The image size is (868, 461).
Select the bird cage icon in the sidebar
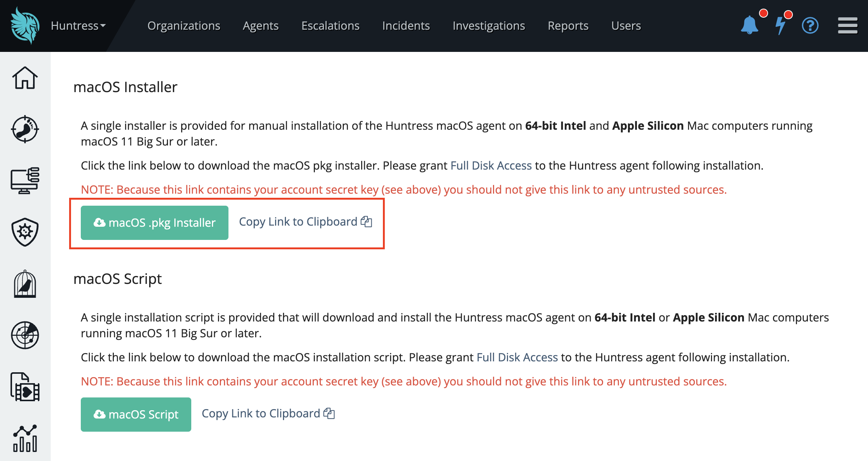(25, 284)
